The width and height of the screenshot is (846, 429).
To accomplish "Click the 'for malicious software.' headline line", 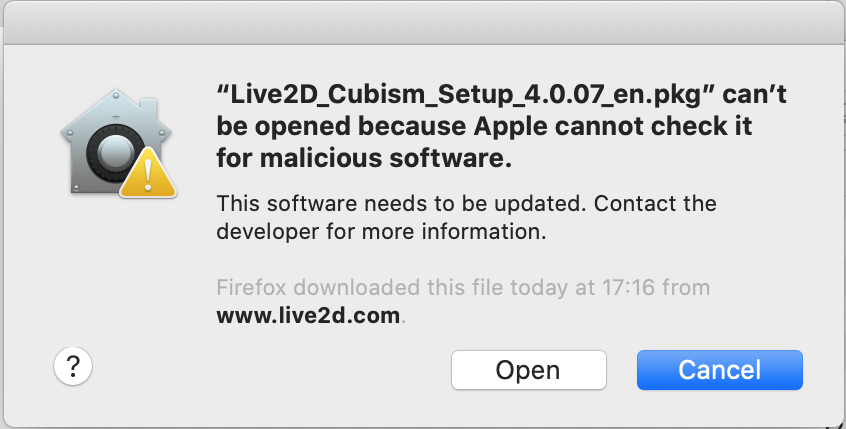I will point(364,159).
